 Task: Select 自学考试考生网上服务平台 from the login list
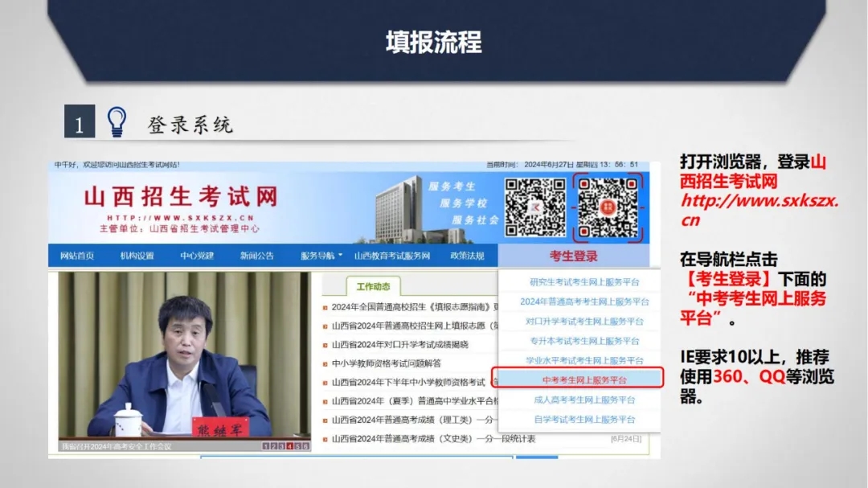click(x=583, y=419)
